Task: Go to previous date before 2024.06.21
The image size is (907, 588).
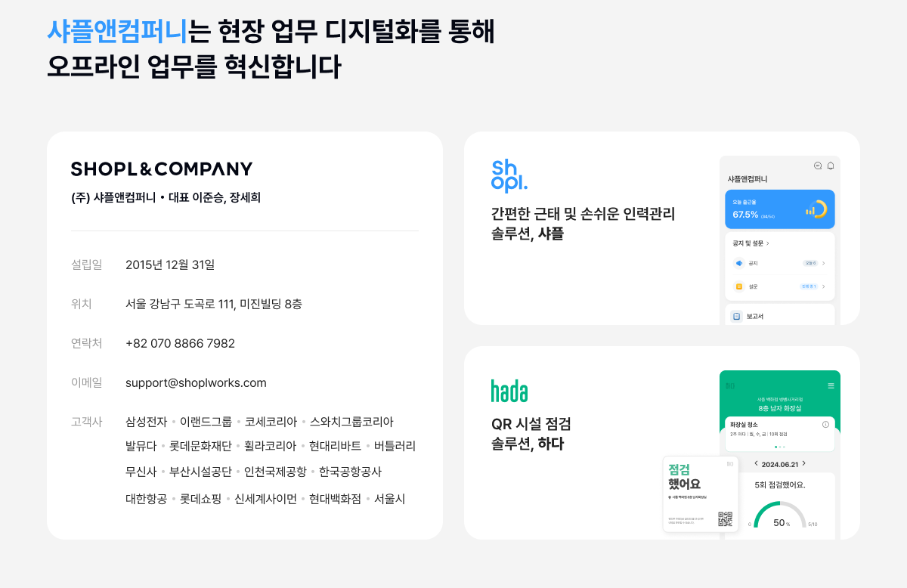Action: [756, 463]
